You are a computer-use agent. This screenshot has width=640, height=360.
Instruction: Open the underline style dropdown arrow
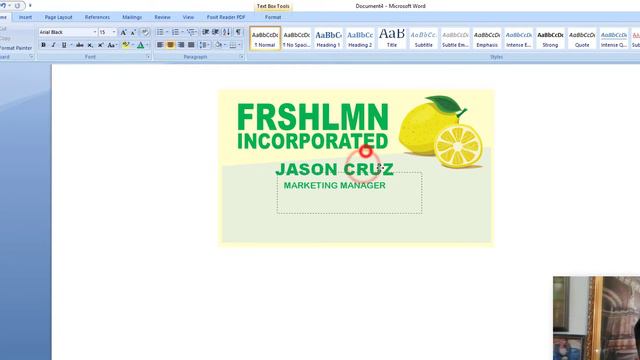(71, 45)
